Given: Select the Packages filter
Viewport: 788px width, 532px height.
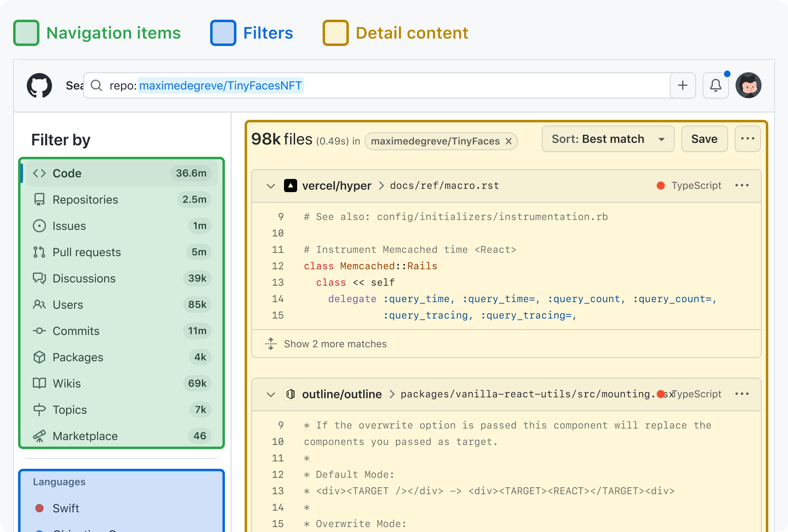Looking at the screenshot, I should click(x=121, y=357).
